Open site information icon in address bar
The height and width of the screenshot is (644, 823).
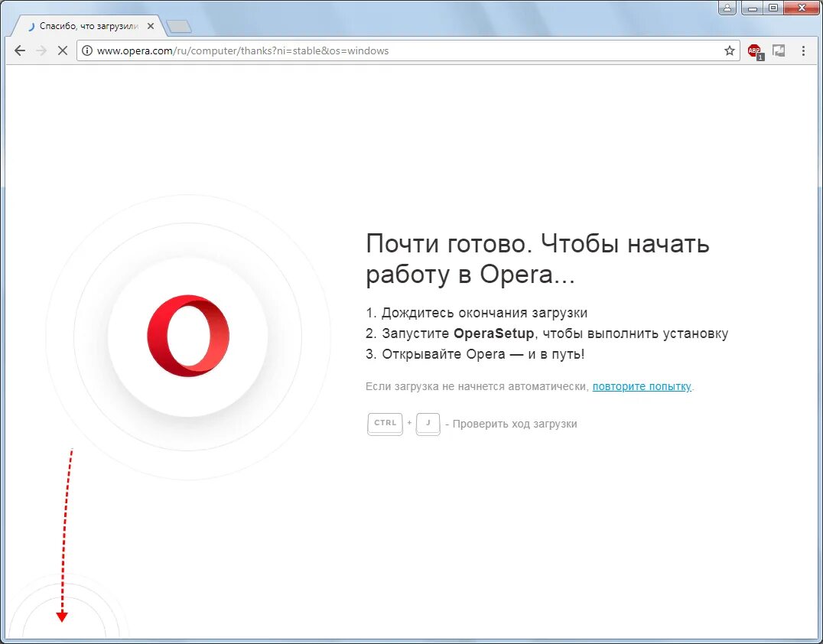click(87, 51)
